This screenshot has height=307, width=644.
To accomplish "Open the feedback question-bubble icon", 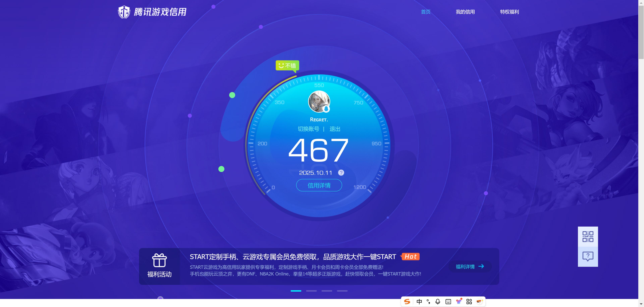I will click(588, 256).
